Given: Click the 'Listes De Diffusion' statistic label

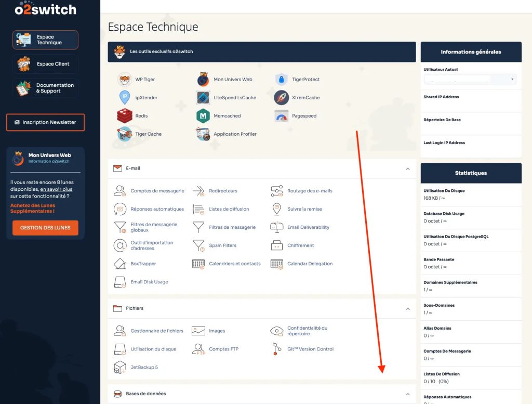Looking at the screenshot, I should (442, 374).
